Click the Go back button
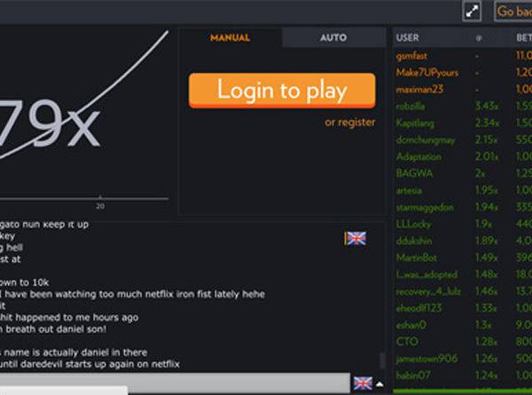This screenshot has height=395, width=532. pos(513,11)
